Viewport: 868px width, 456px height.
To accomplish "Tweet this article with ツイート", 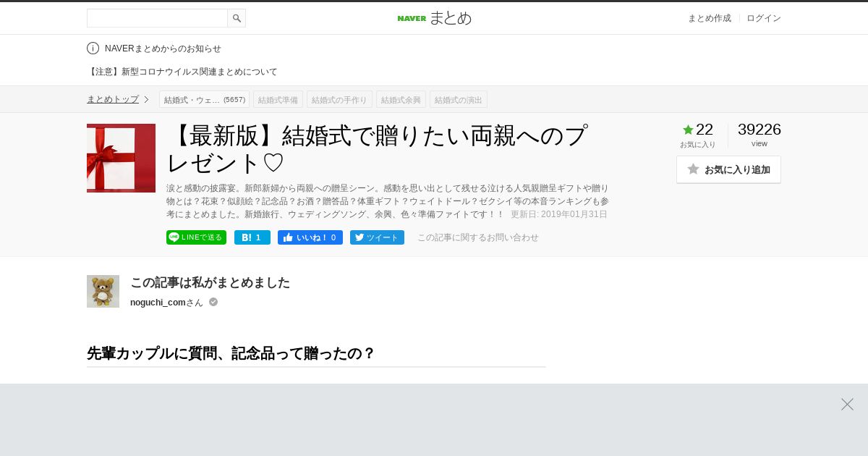I will [377, 237].
